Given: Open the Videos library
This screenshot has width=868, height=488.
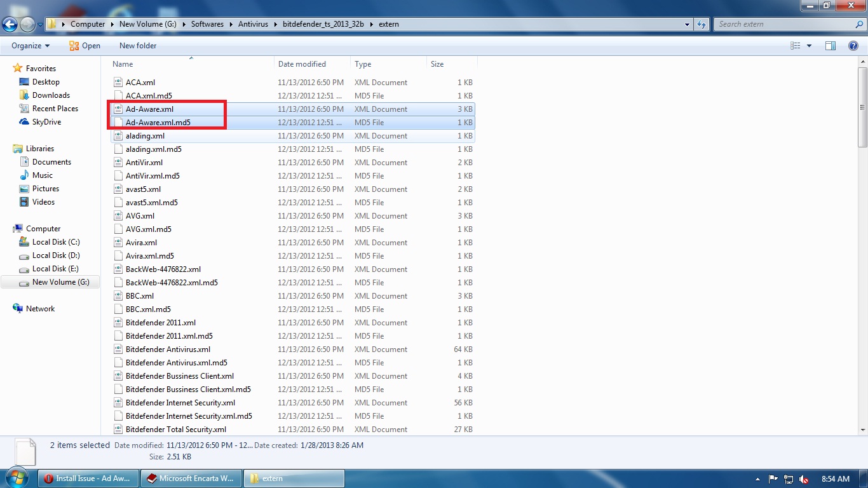Looking at the screenshot, I should coord(44,202).
